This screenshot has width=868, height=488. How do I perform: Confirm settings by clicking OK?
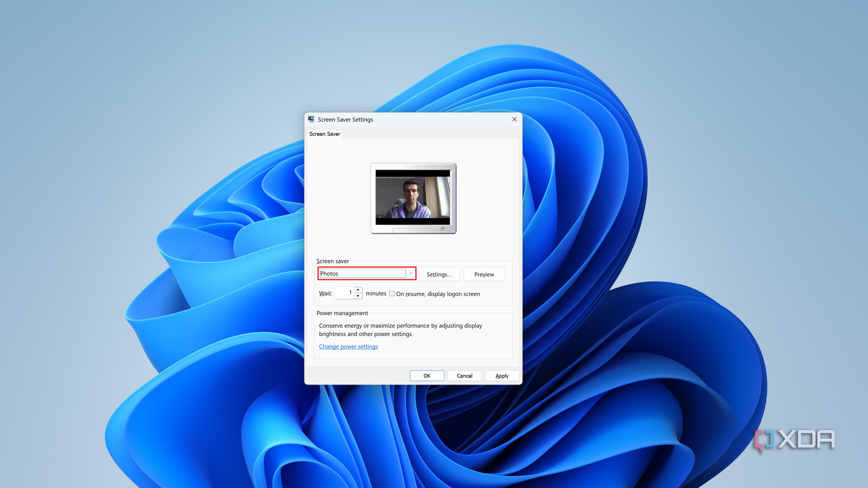click(x=427, y=375)
